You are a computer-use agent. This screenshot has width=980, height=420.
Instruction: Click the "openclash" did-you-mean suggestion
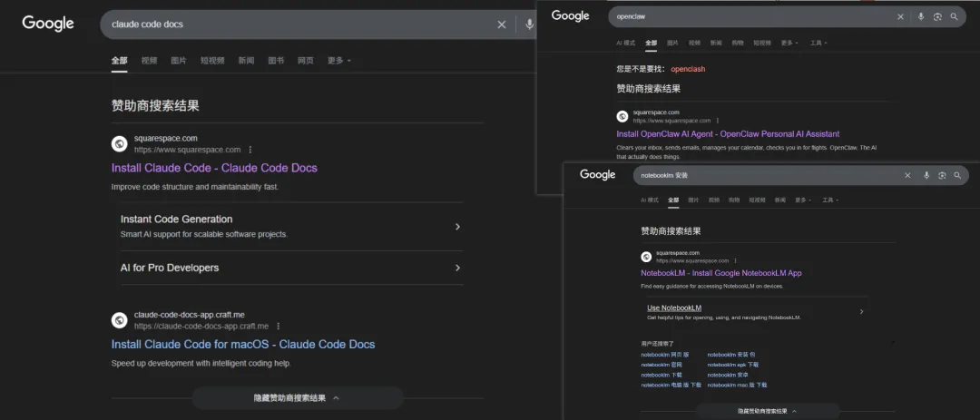coord(688,69)
